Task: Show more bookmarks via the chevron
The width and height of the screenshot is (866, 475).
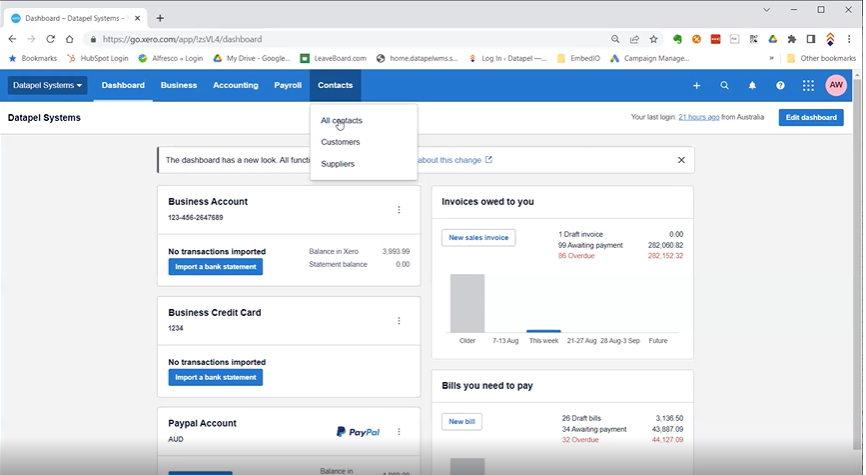Action: point(771,58)
